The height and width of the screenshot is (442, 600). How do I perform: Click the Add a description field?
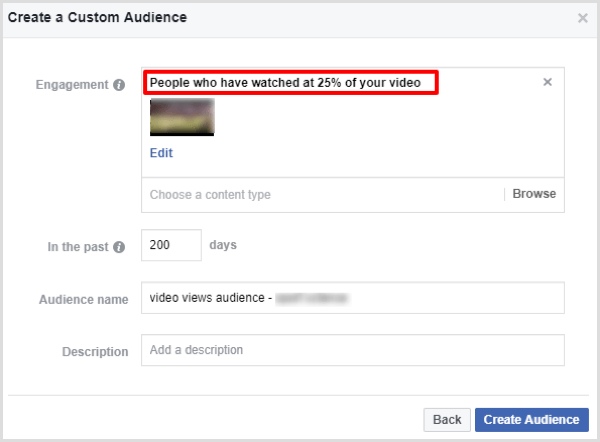click(353, 350)
